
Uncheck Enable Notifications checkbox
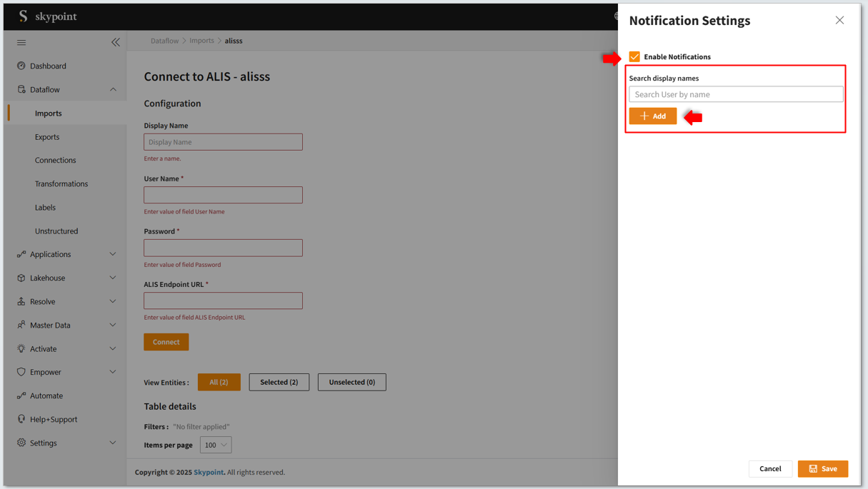(x=634, y=57)
